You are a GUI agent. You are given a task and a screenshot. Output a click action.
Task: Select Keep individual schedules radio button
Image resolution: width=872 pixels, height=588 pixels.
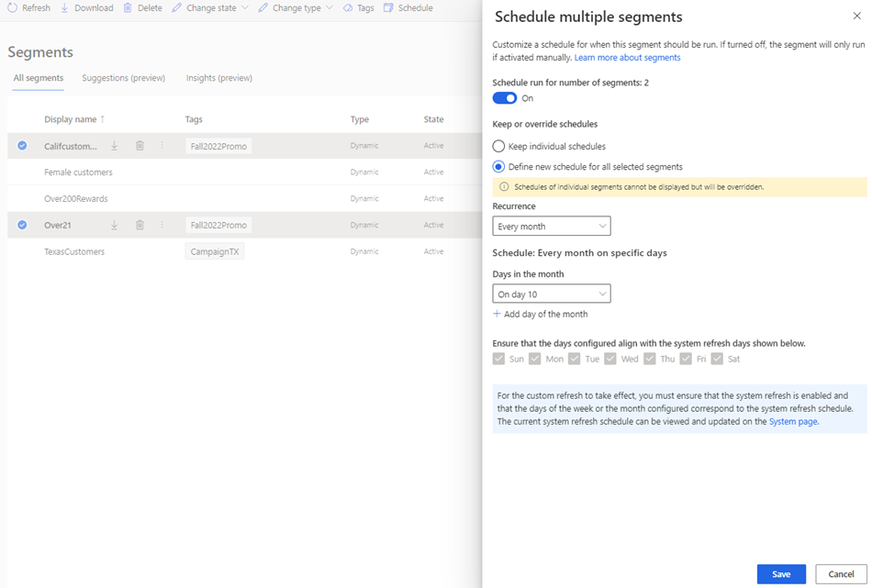pyautogui.click(x=498, y=146)
